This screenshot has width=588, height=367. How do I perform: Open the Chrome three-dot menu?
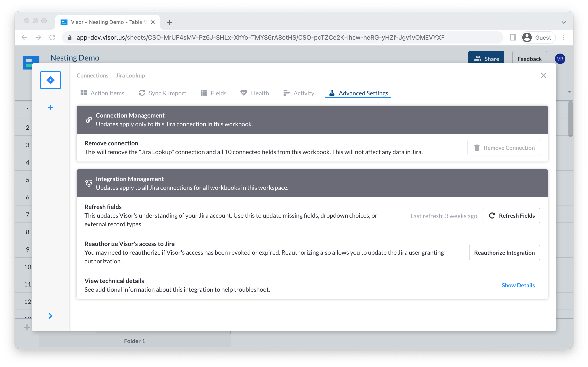(x=563, y=37)
